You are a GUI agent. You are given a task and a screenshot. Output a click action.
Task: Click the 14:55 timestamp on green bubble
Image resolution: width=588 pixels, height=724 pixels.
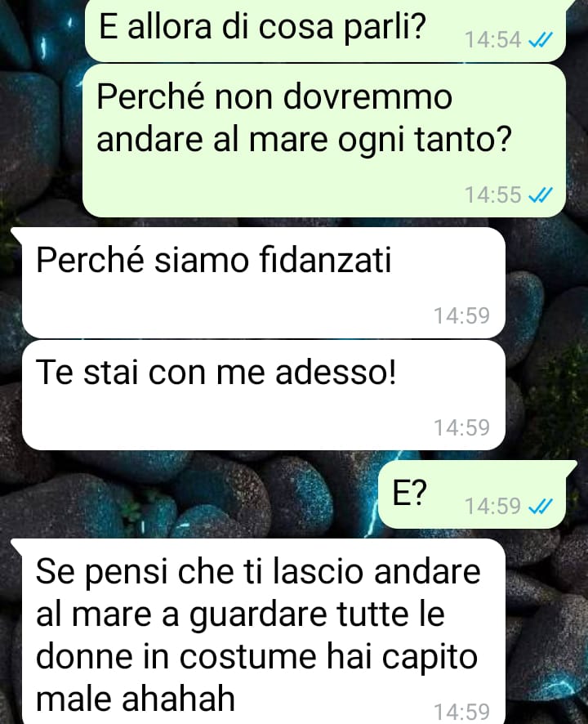tap(492, 194)
